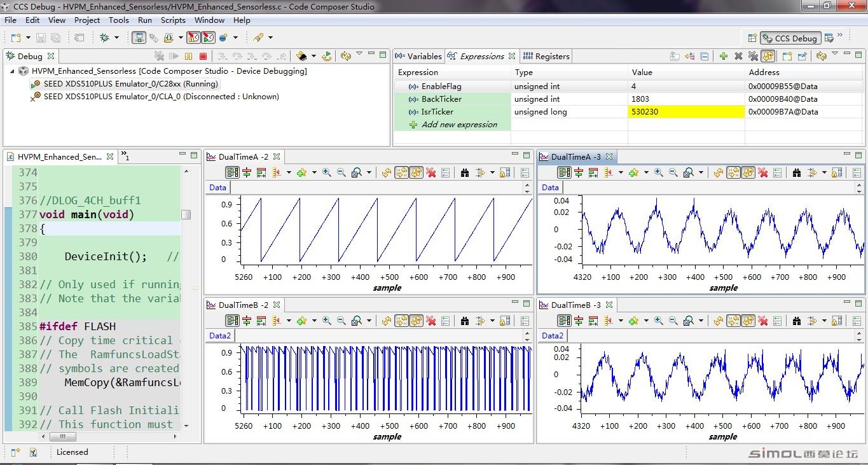868x465 pixels.
Task: Click the Open Perspective icon
Action: pos(752,38)
